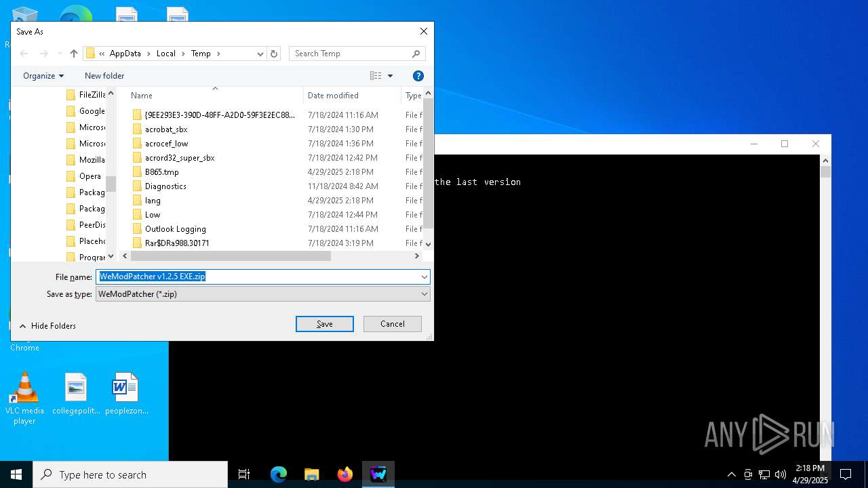
Task: Open the File name dropdown arrow
Action: (x=425, y=277)
